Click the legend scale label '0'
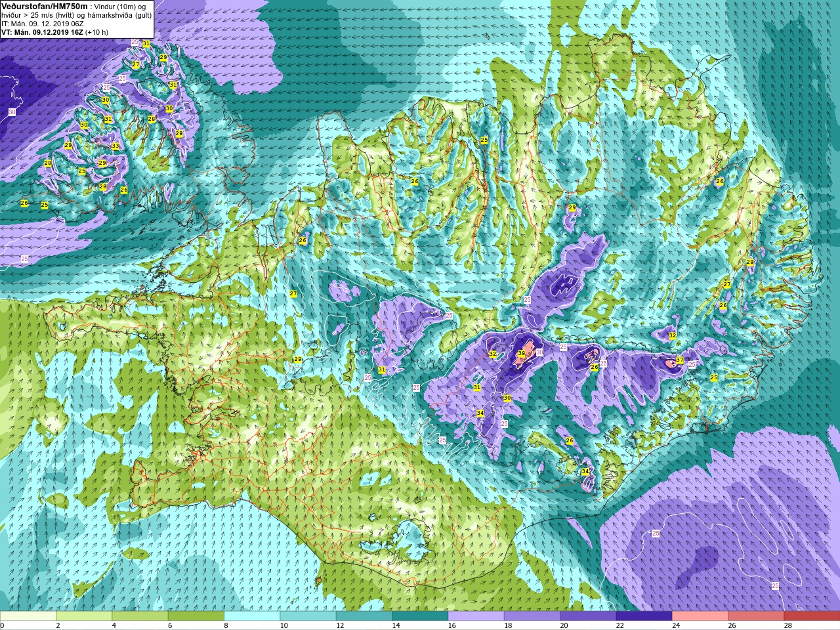The height and width of the screenshot is (630, 840). pyautogui.click(x=2, y=625)
